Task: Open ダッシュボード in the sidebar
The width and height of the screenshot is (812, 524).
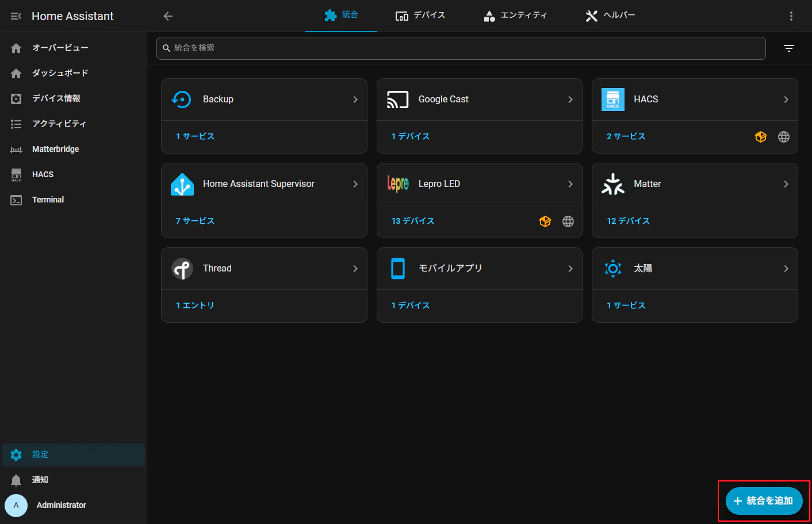Action: click(x=74, y=74)
